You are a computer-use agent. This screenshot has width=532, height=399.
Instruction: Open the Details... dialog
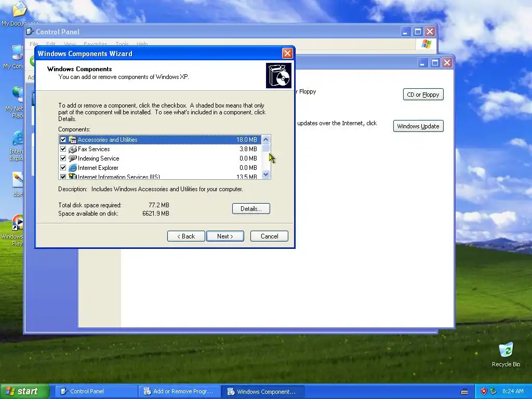251,209
